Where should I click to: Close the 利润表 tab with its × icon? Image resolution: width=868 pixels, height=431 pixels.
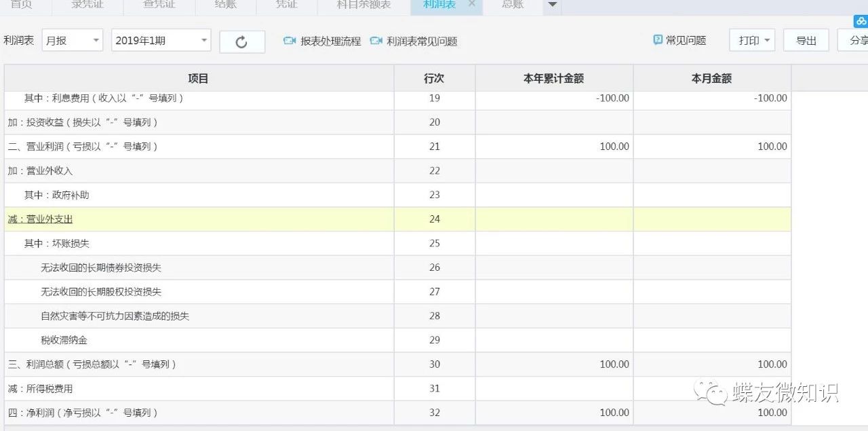471,5
